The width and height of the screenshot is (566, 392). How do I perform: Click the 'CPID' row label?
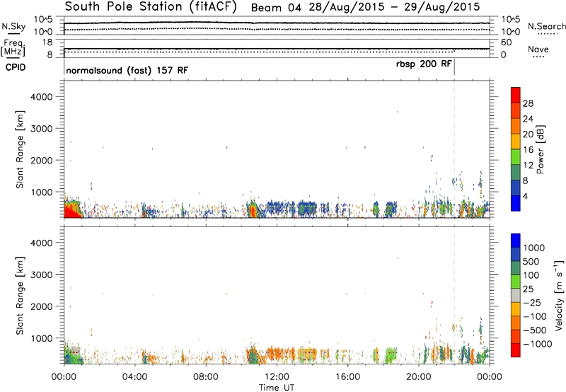16,67
